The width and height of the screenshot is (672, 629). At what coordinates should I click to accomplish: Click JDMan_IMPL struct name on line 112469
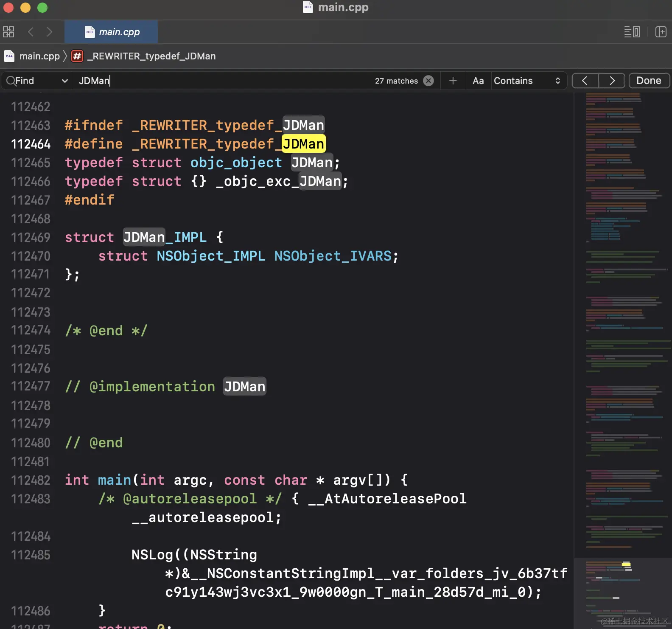click(x=165, y=237)
